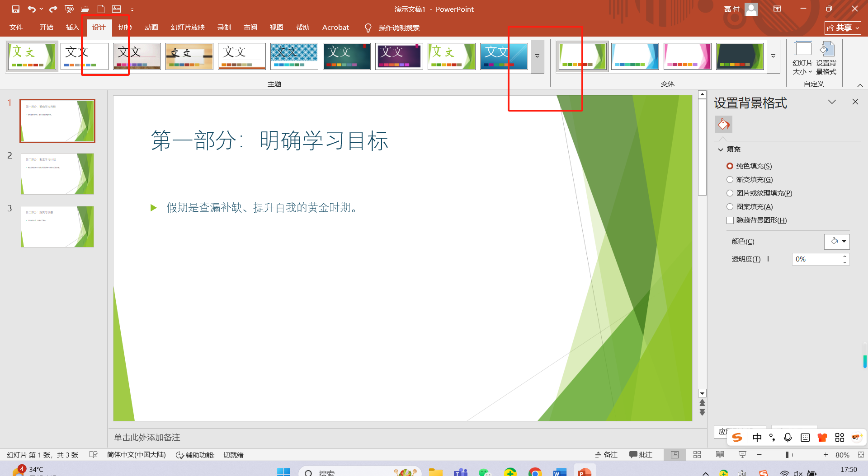
Task: Open Google Chrome from the taskbar
Action: pyautogui.click(x=535, y=472)
